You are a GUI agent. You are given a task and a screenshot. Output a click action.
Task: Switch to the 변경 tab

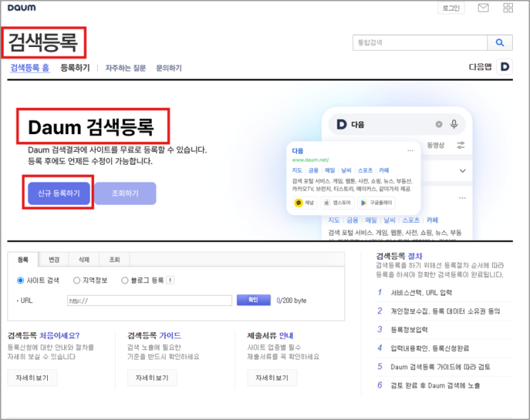pos(53,260)
